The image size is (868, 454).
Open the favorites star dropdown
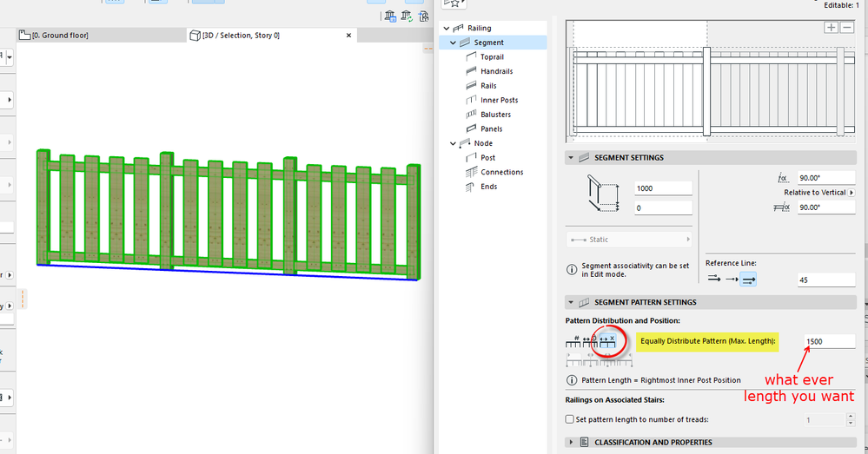point(454,3)
